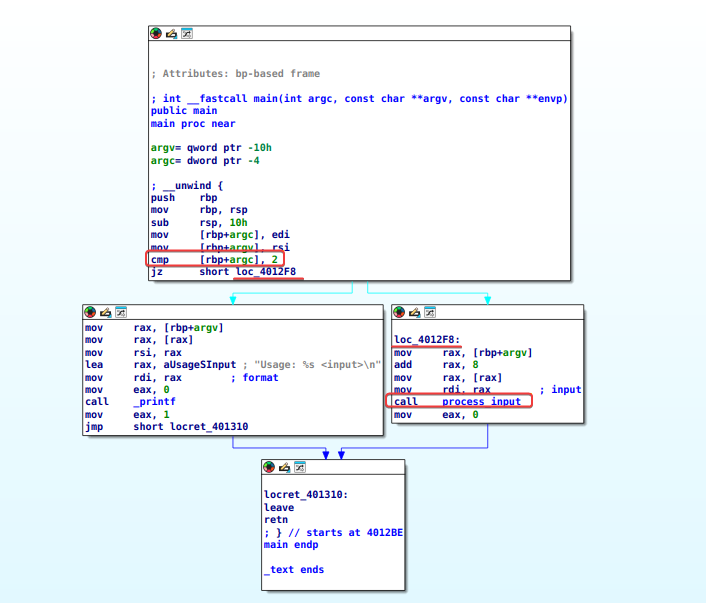Click the edit icon of the locret_401310 node
The image size is (706, 603).
284,467
